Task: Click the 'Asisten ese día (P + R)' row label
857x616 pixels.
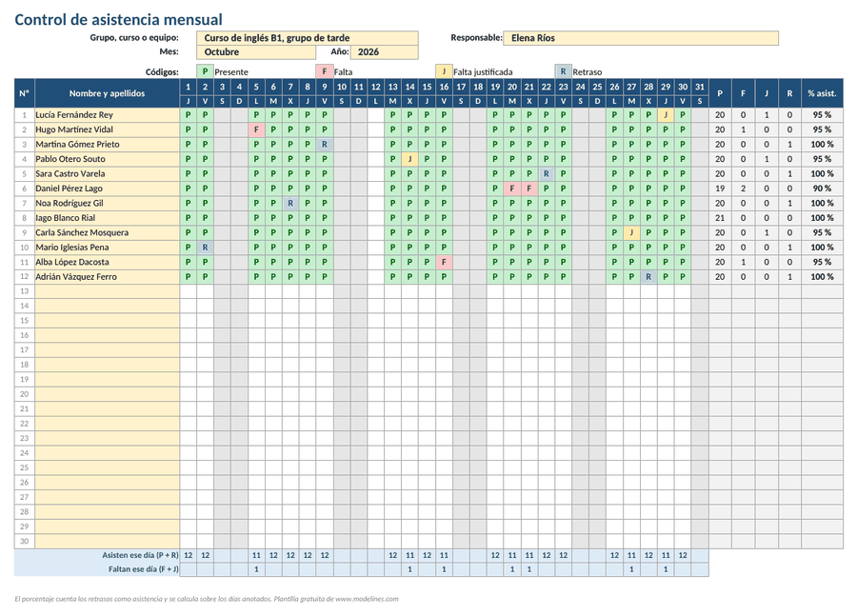Action: 141,555
